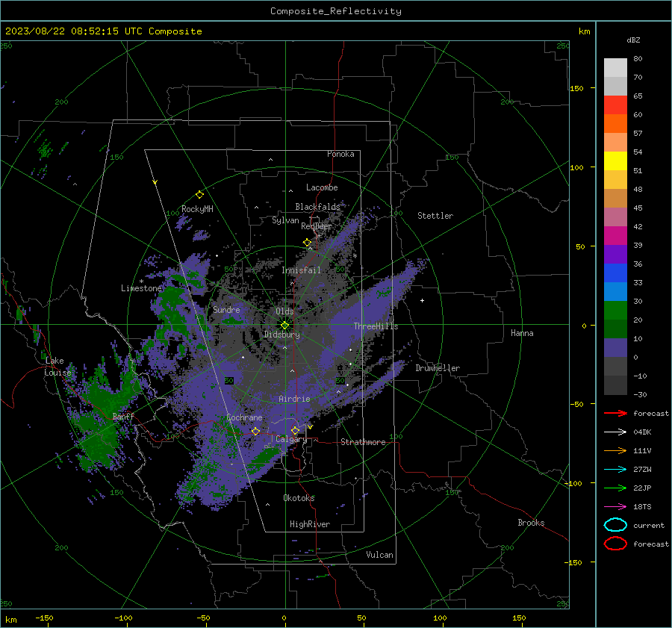
Task: Click the yellow diamond marker below Cochrane
Action: pos(255,431)
